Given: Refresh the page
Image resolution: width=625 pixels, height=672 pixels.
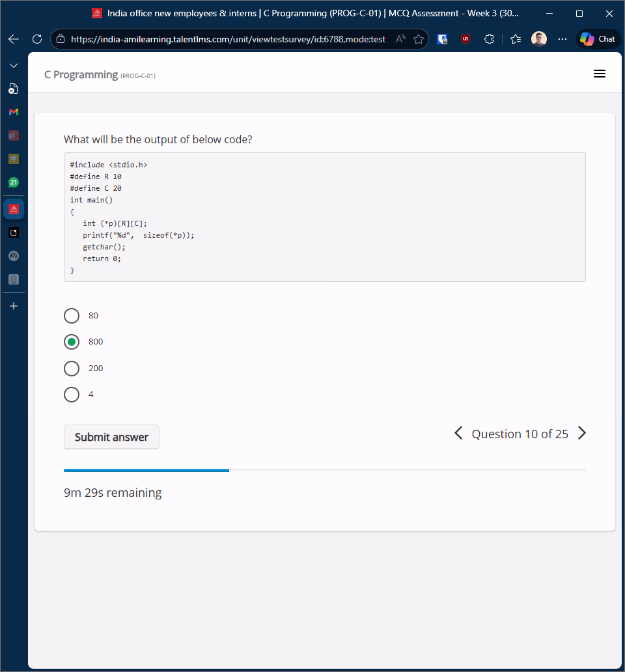Looking at the screenshot, I should (x=37, y=39).
